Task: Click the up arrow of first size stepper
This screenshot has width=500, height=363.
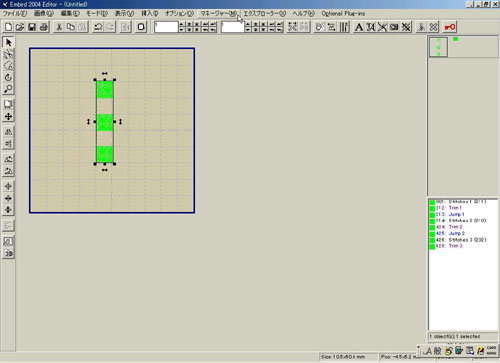Action: (181, 24)
